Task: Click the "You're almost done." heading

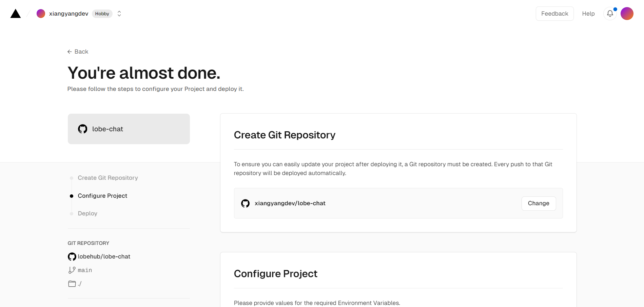Action: point(144,73)
